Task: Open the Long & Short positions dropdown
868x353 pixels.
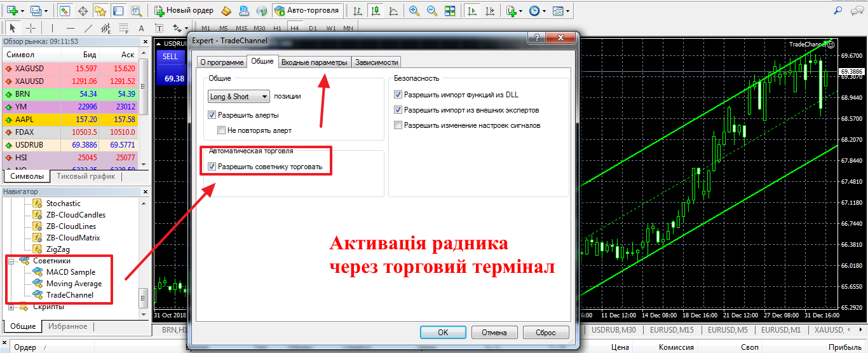Action: tap(239, 97)
